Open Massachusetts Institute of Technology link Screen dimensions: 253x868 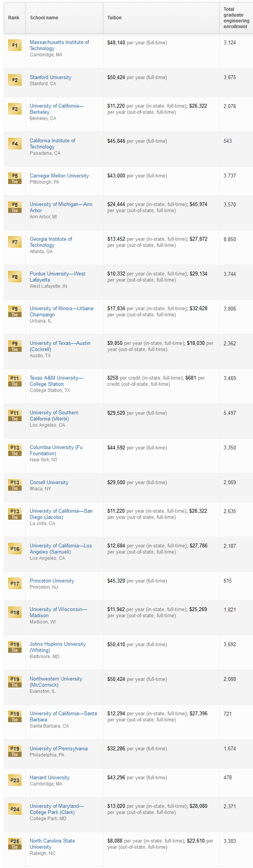click(x=59, y=45)
